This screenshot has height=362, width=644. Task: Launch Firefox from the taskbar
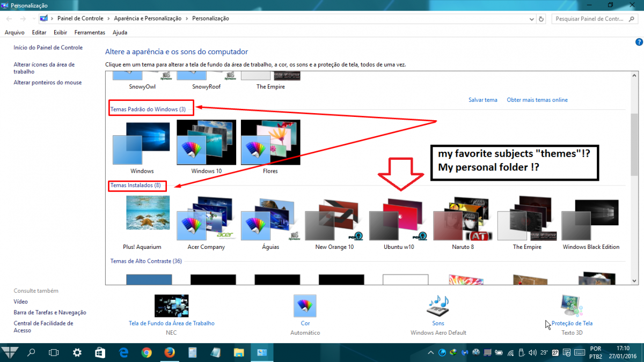[x=170, y=352]
